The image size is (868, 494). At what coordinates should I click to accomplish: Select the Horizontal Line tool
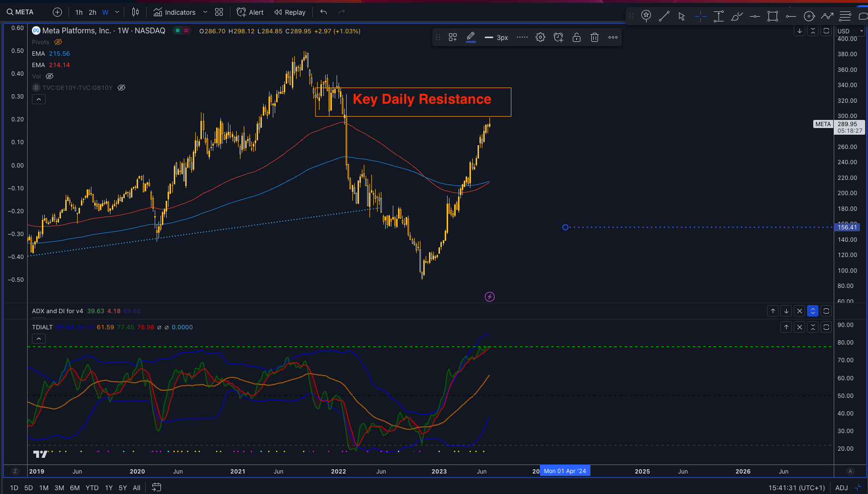click(755, 16)
